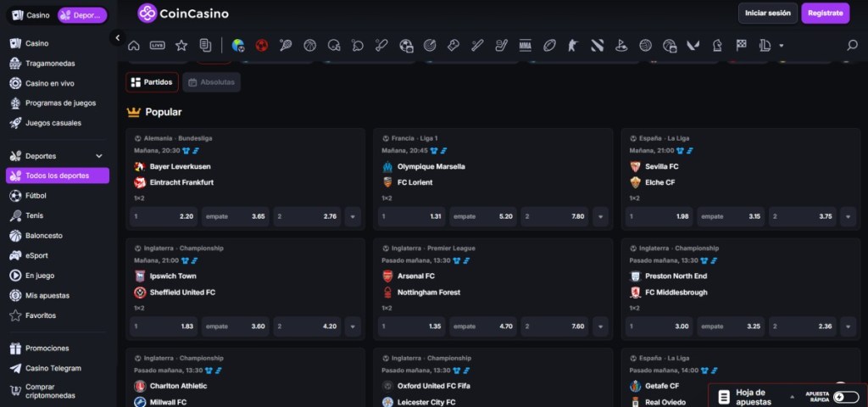This screenshot has height=407, width=868.
Task: Open the LIVE events icon
Action: 157,46
